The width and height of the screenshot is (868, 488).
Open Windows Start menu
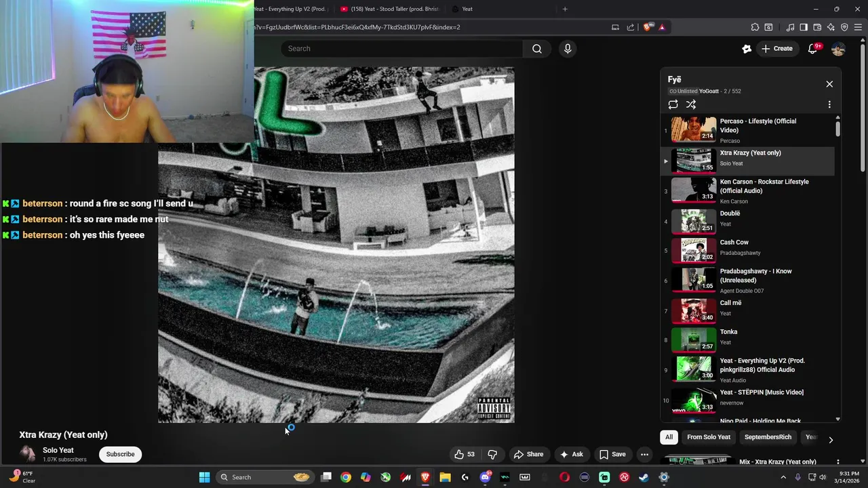(204, 477)
